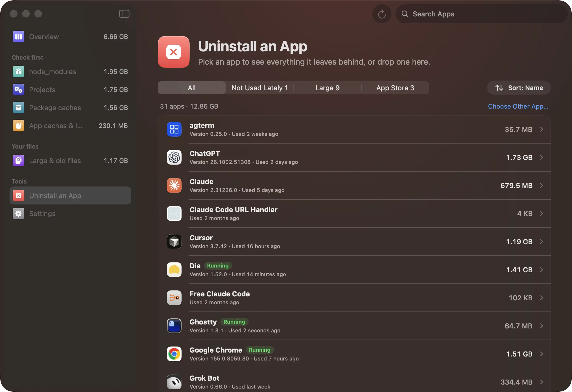572x392 pixels.
Task: Click the Claude app icon
Action: click(174, 185)
